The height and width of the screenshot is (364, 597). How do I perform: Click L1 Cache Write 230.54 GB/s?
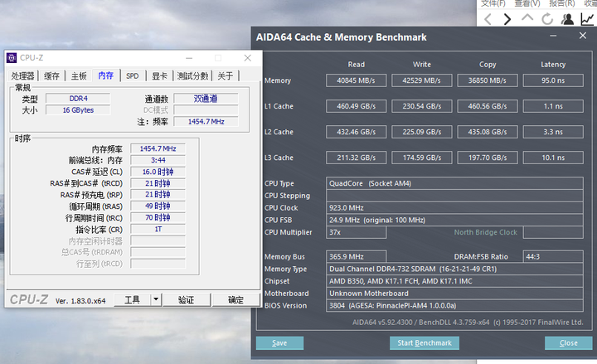pos(422,106)
